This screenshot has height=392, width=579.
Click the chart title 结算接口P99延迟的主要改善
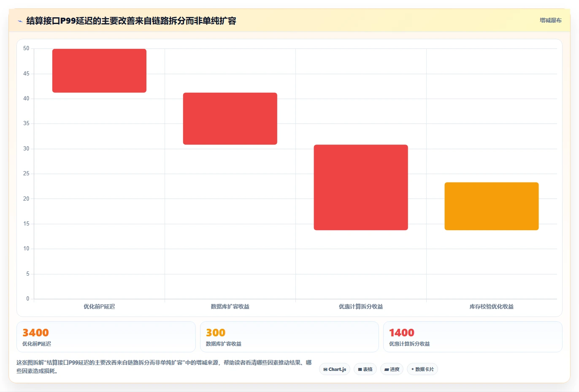(131, 21)
